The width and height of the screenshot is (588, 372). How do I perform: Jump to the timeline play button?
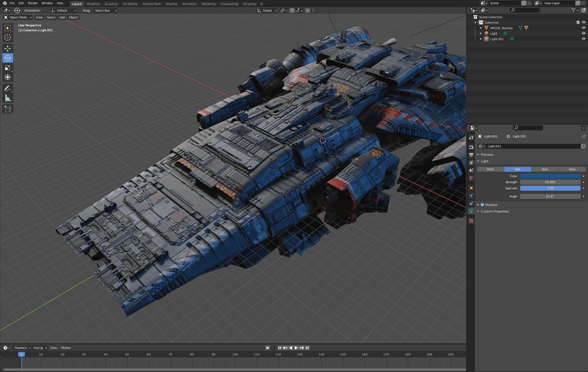tap(296, 348)
